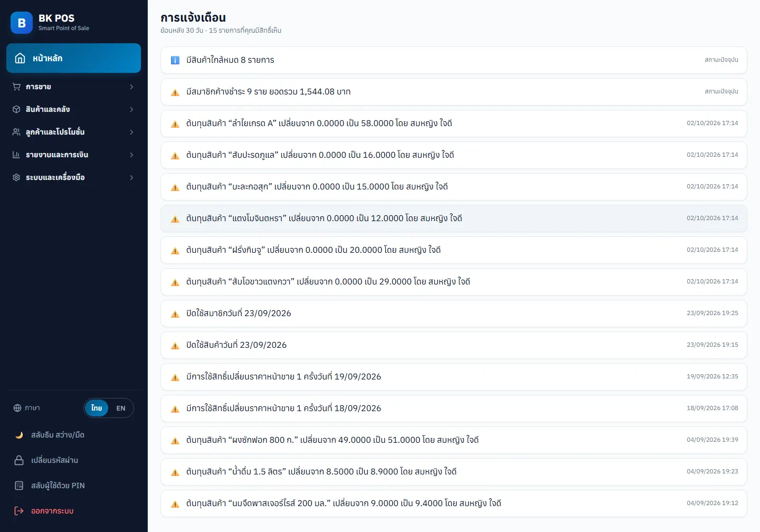The width and height of the screenshot is (760, 532).
Task: Click the blue info icon on low-stock notification
Action: point(175,60)
